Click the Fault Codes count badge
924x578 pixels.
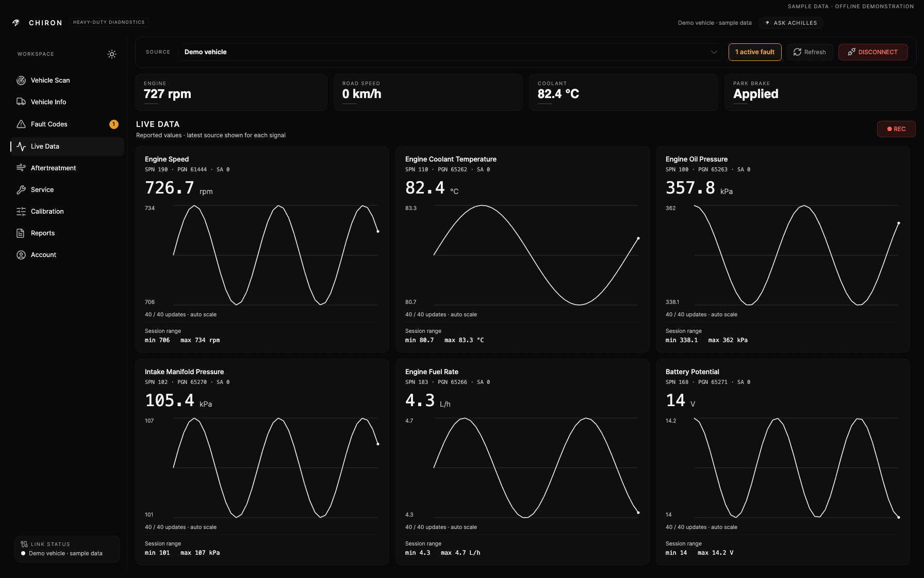click(114, 124)
